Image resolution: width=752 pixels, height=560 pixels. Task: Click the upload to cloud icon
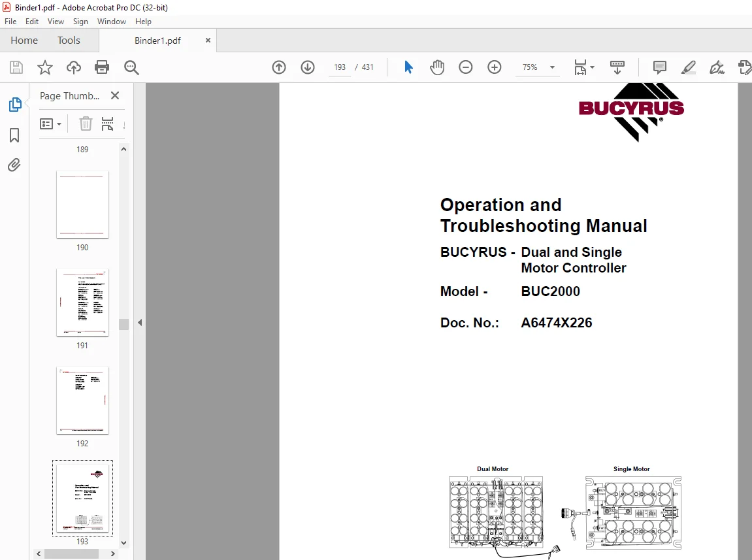point(73,67)
